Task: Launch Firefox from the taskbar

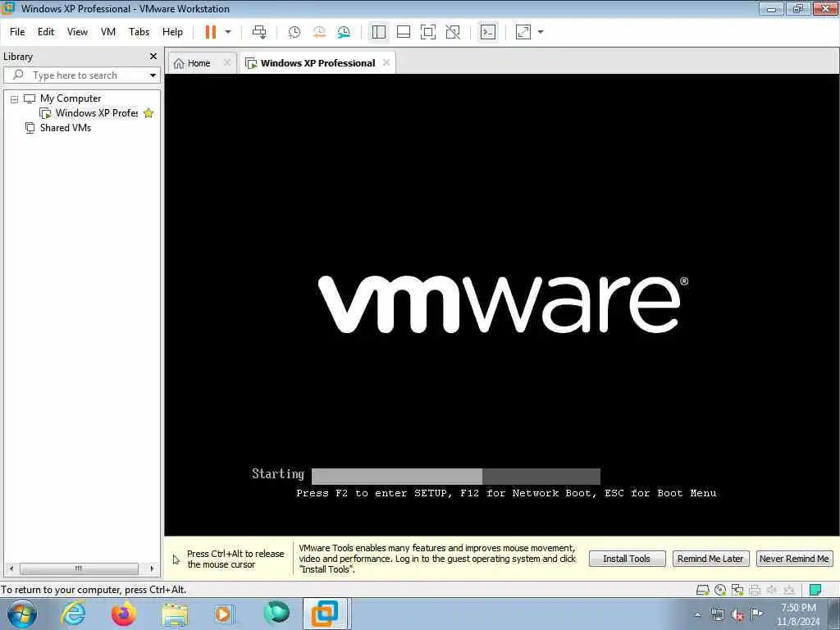Action: pos(124,614)
